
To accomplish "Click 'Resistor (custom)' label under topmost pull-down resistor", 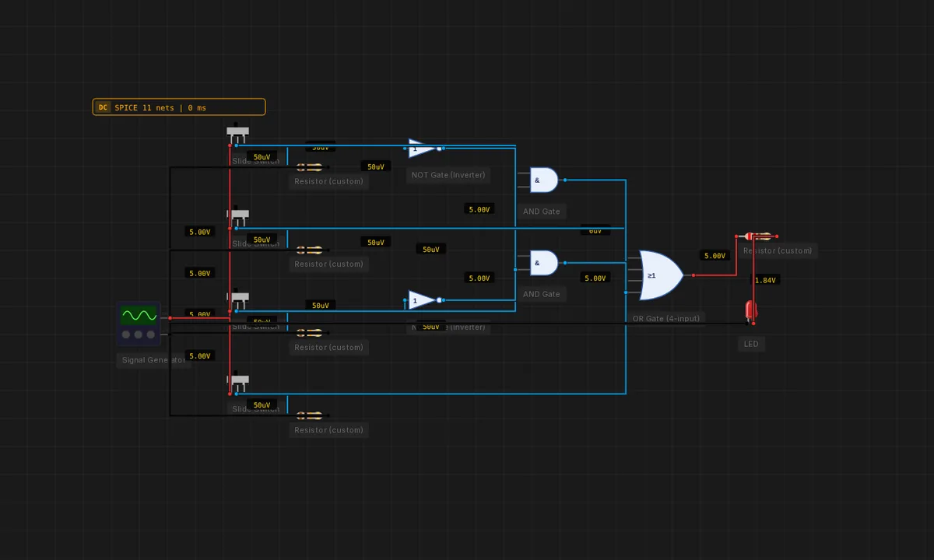I will coord(328,181).
